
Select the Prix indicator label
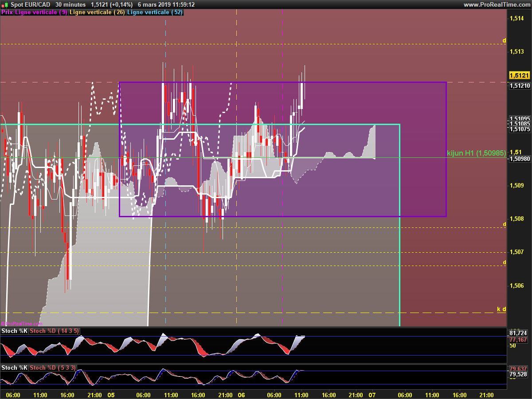tap(7, 12)
